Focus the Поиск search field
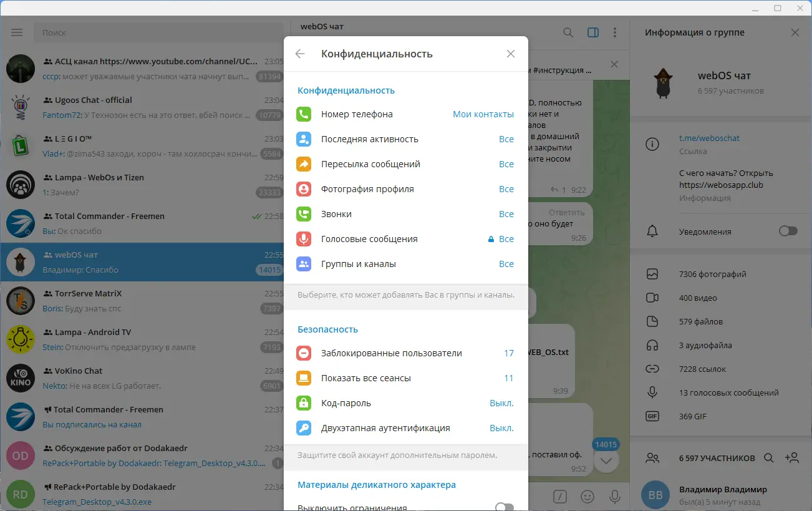The width and height of the screenshot is (812, 511). 158,32
